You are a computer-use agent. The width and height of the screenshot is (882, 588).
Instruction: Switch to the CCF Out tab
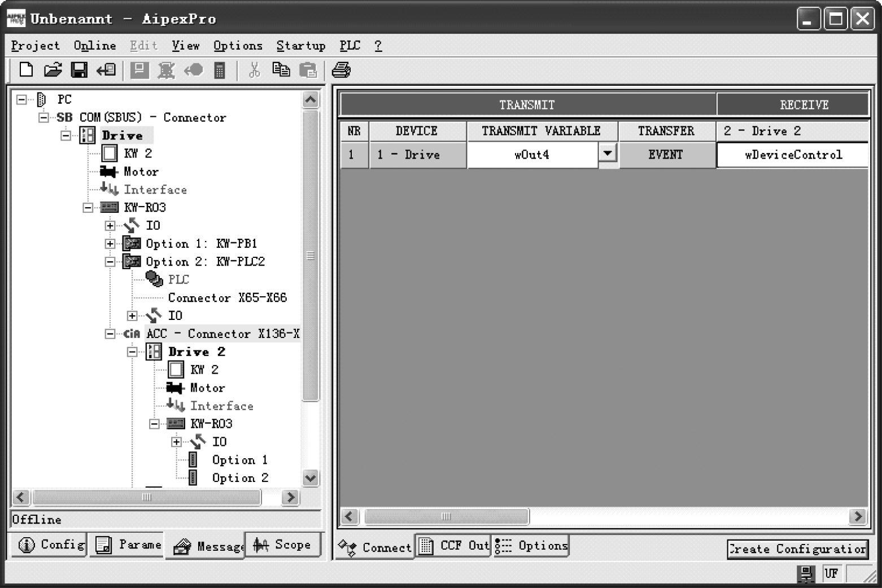click(453, 546)
